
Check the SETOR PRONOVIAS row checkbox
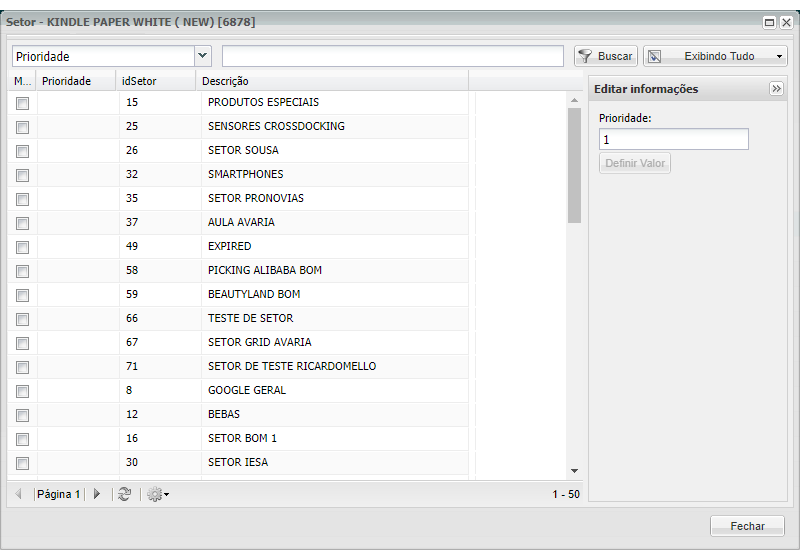click(x=22, y=199)
